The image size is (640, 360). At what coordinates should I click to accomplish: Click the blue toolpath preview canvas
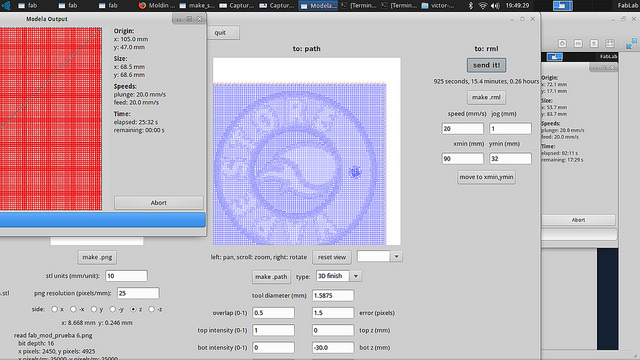(x=307, y=151)
